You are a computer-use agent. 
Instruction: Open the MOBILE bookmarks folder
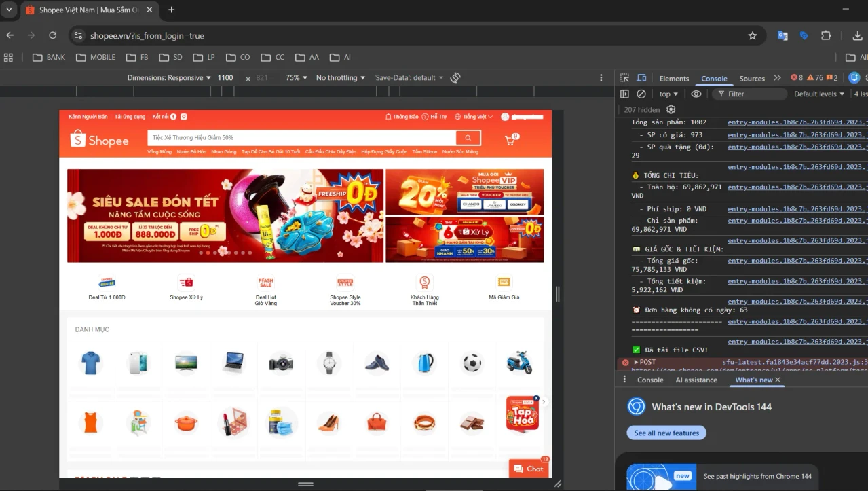[x=96, y=57]
